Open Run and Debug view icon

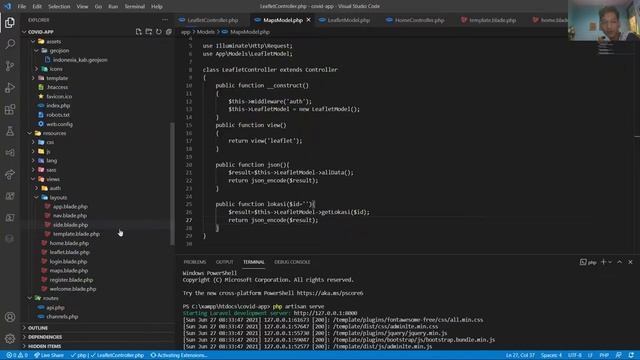pyautogui.click(x=10, y=87)
